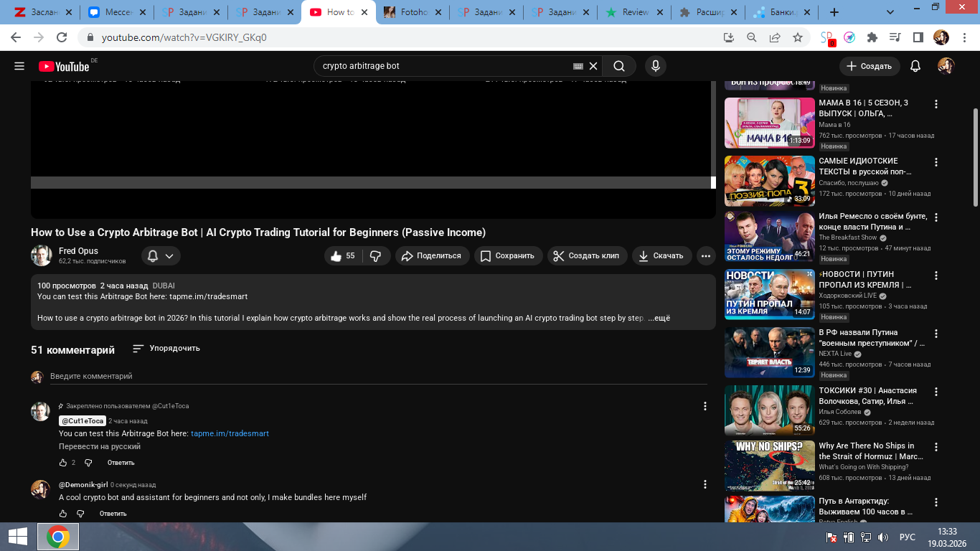
Task: Like the video with 55 likes
Action: (344, 255)
